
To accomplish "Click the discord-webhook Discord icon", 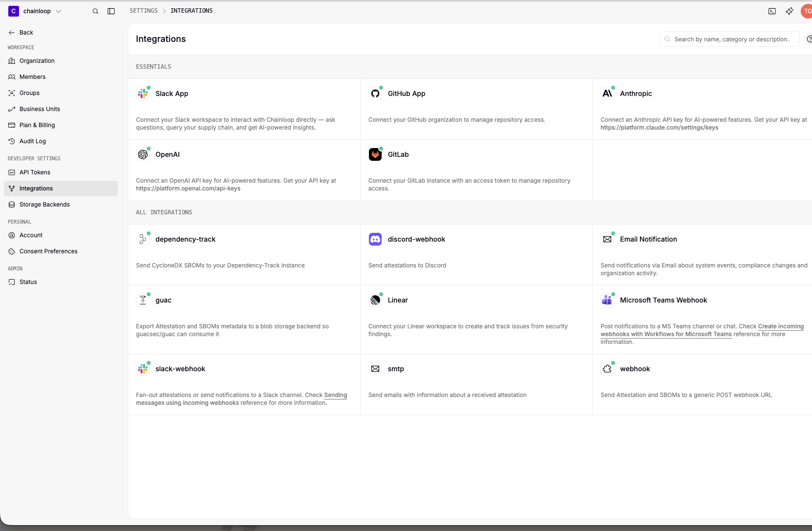I will tap(375, 239).
